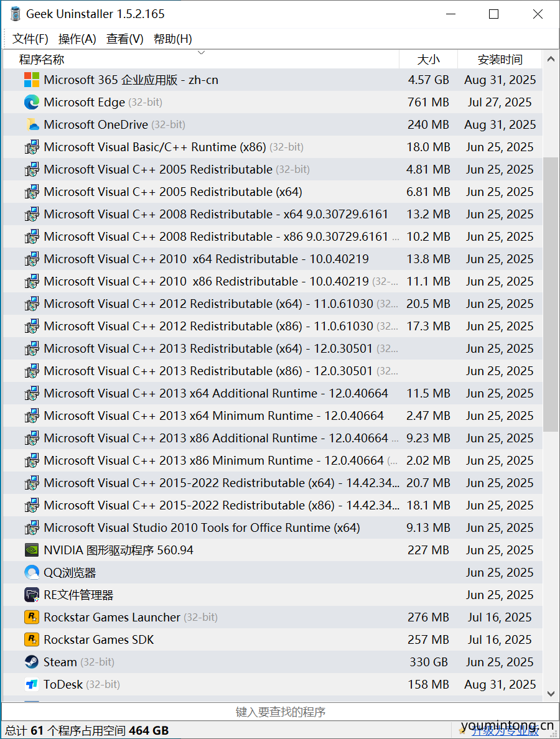Click icon for Visual C++ 2005 Redistributable (32-bit)
560x739 pixels.
(x=32, y=169)
